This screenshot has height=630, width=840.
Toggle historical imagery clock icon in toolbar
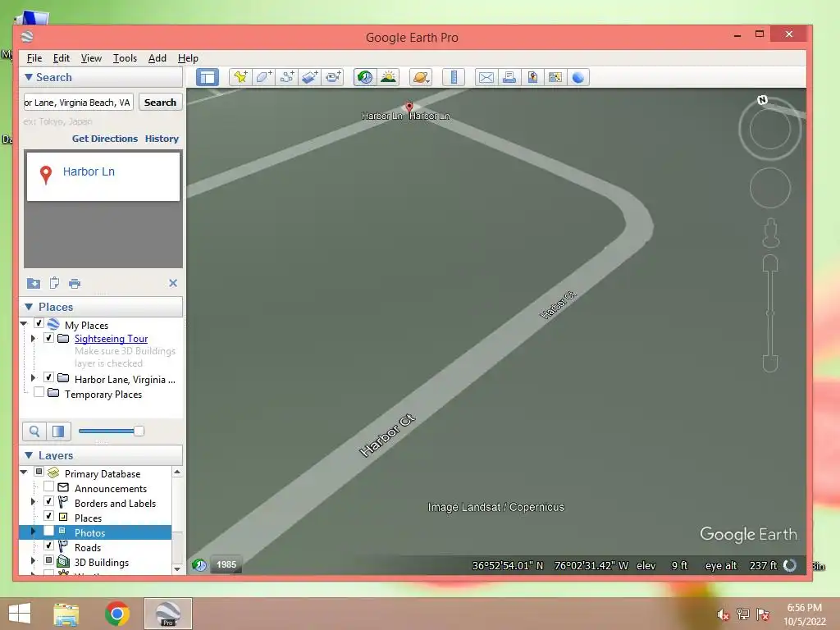click(x=365, y=77)
